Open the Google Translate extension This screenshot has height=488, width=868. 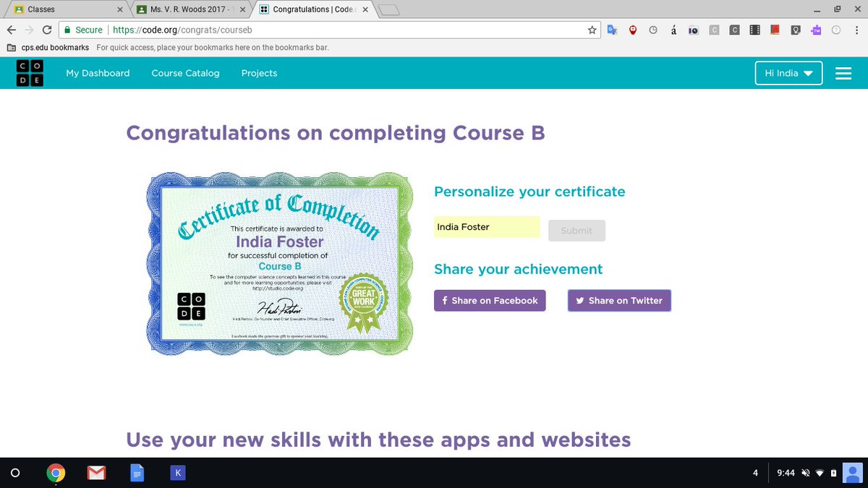click(x=612, y=30)
